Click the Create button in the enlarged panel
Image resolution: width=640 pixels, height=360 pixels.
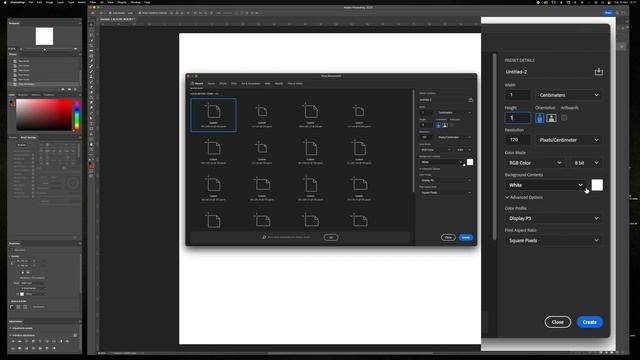tap(590, 322)
